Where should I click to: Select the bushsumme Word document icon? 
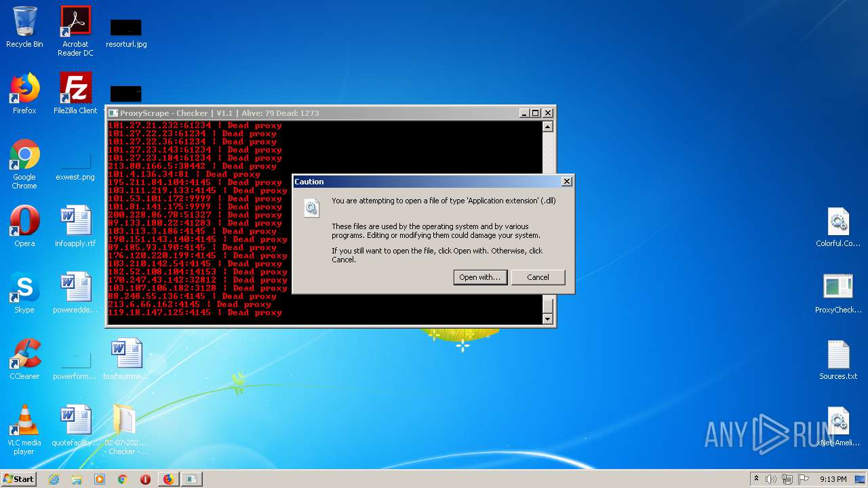click(126, 359)
